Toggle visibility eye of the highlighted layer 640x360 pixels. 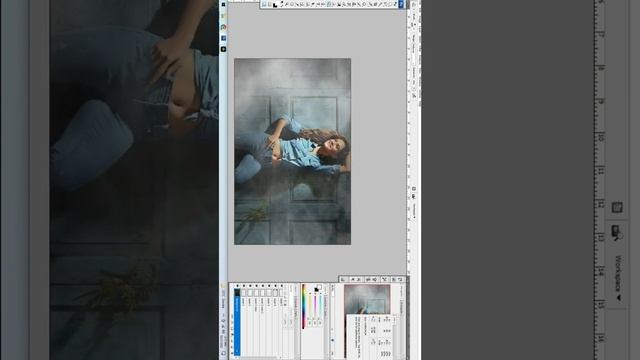(x=238, y=286)
